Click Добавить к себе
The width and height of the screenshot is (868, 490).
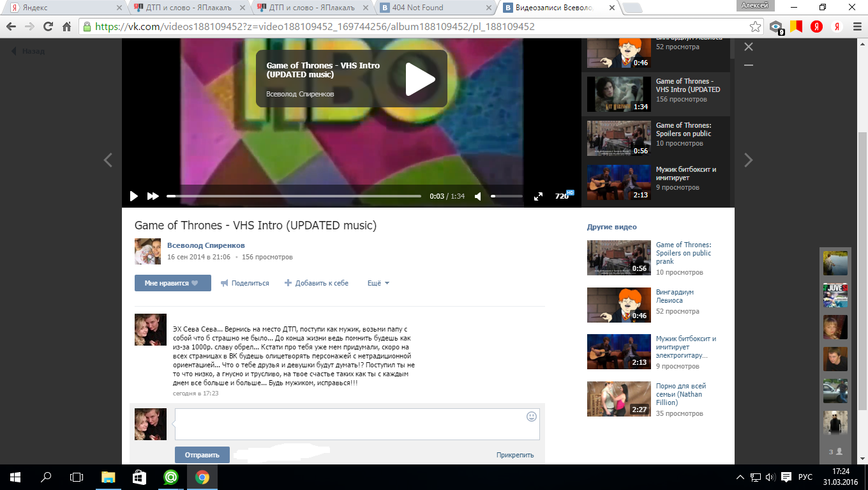click(x=317, y=283)
